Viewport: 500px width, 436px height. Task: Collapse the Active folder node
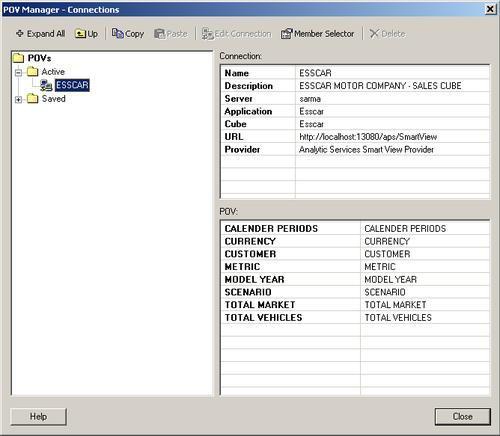tap(19, 72)
